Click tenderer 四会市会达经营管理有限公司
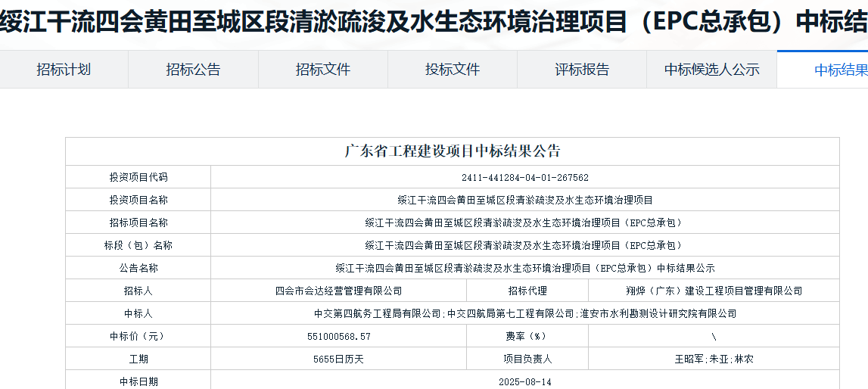 [x=338, y=291]
